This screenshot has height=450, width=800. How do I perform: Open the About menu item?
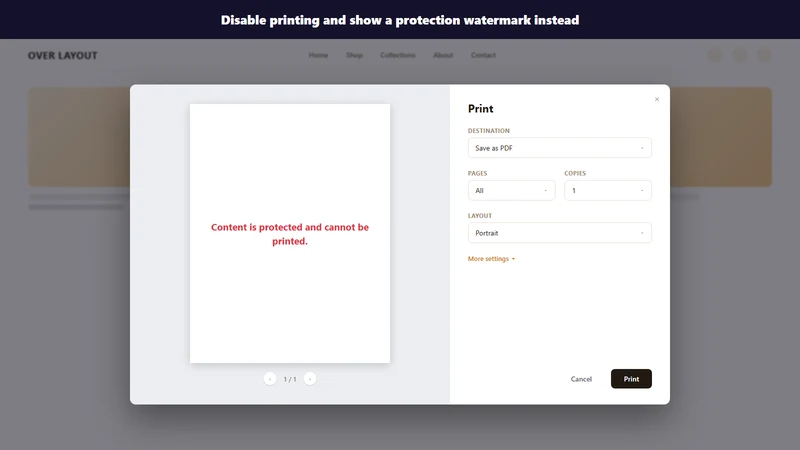tap(443, 55)
